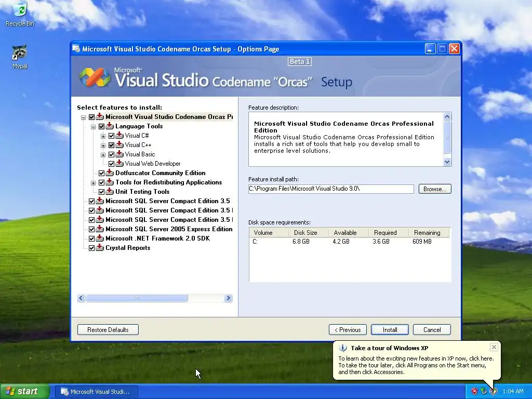The image size is (532, 399).
Task: Expand Tools for Redistributing Applications node
Action: (x=94, y=183)
